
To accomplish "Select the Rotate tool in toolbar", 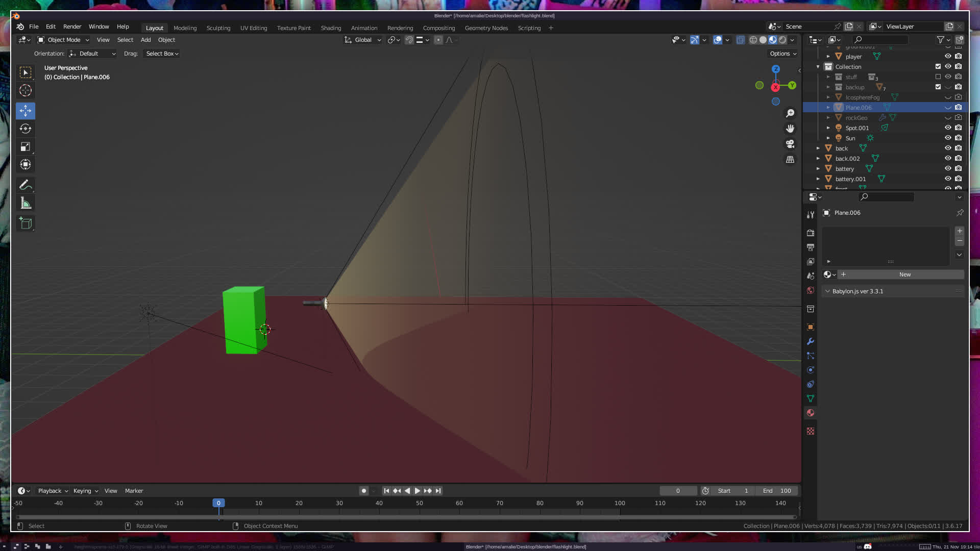I will [26, 129].
